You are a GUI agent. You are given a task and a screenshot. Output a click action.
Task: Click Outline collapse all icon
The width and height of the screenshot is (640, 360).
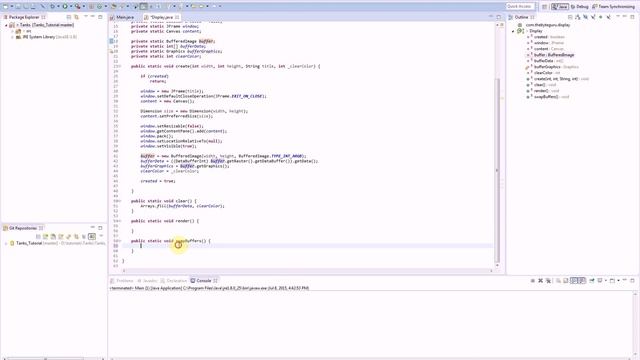[570, 17]
